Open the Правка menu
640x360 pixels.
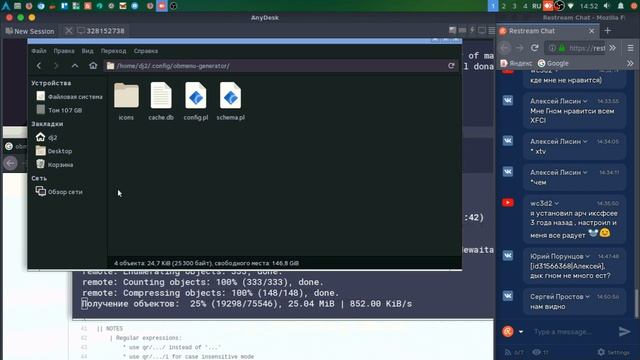[64, 51]
